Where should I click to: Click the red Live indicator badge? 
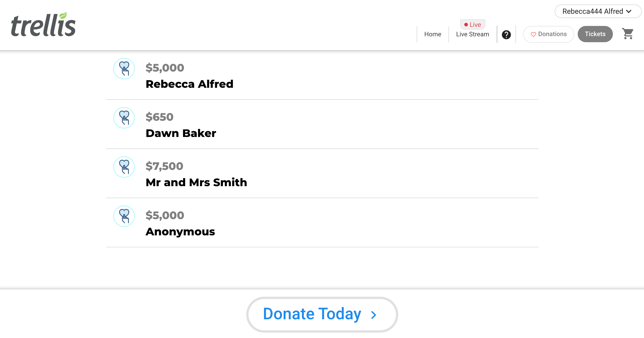click(x=472, y=25)
